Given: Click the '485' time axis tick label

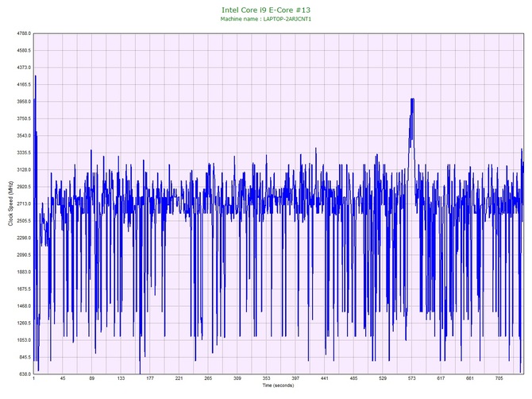Looking at the screenshot, I should [x=353, y=378].
